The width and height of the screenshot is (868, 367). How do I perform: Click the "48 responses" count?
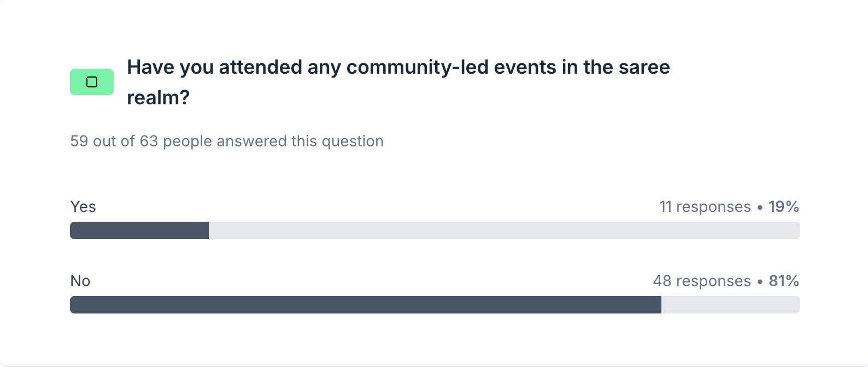point(701,281)
